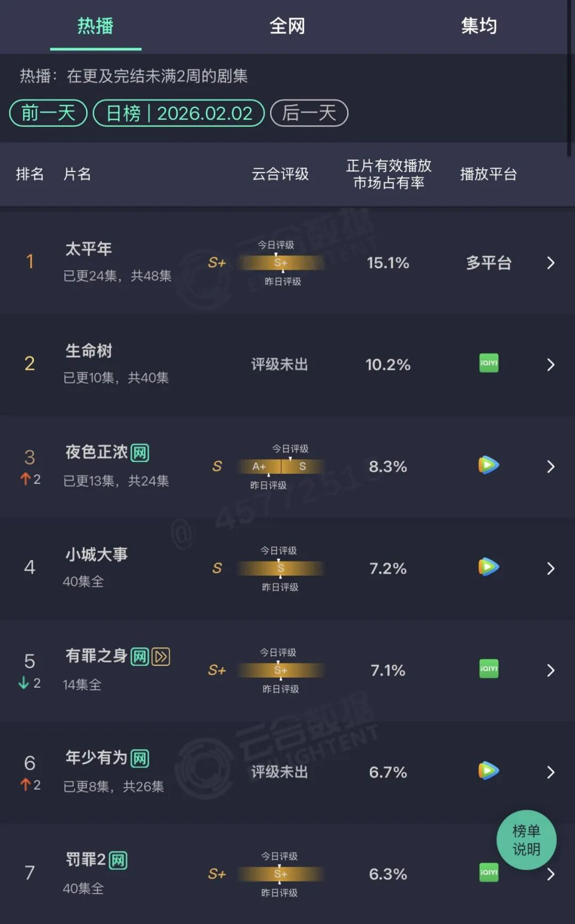Open chevron for 小城大事 row
The height and width of the screenshot is (924, 575).
click(x=551, y=568)
